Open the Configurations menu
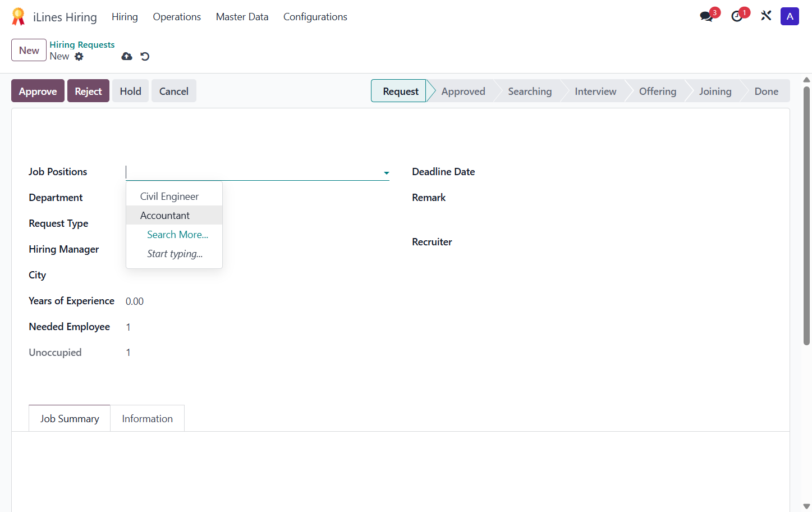The width and height of the screenshot is (812, 512). [315, 17]
